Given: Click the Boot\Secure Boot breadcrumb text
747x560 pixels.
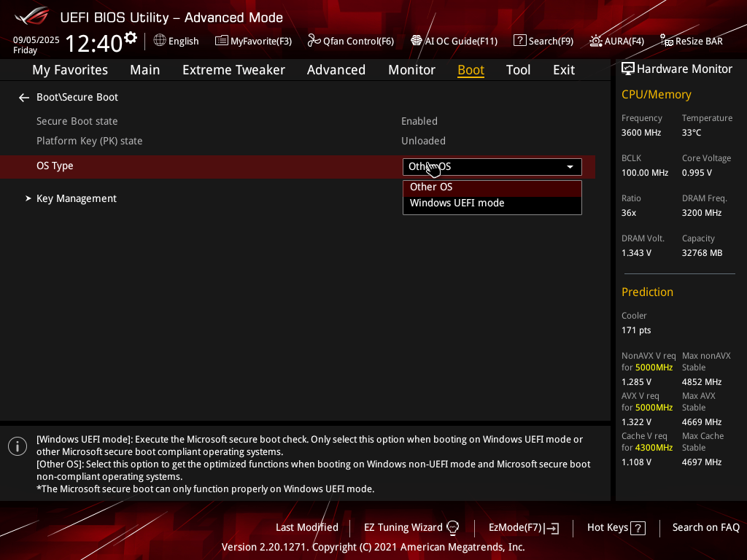Looking at the screenshot, I should coord(77,97).
